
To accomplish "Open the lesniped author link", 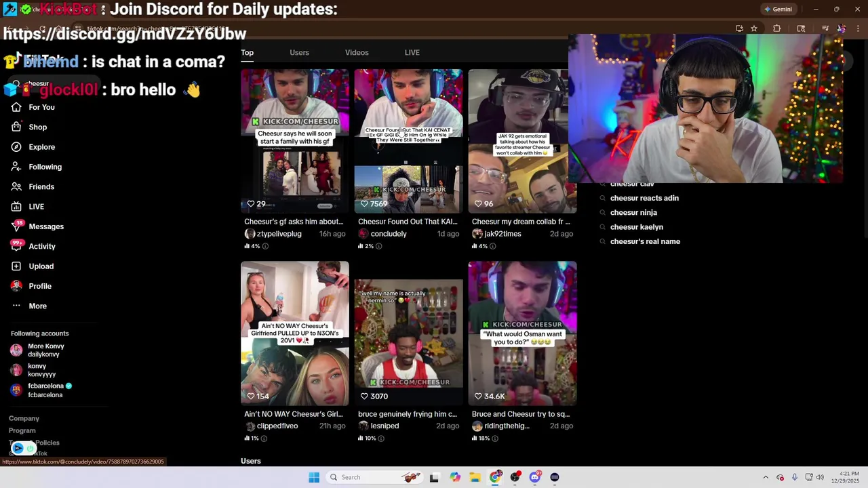I will coord(384,426).
